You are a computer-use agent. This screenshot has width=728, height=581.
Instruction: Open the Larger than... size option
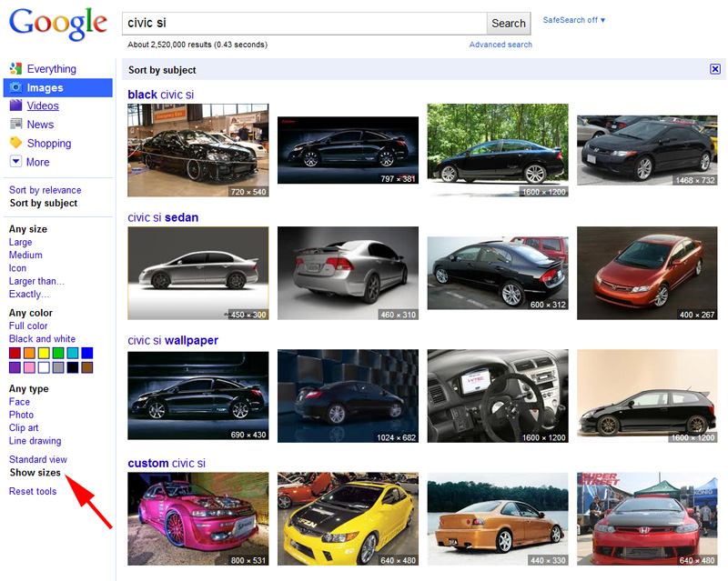pos(36,281)
